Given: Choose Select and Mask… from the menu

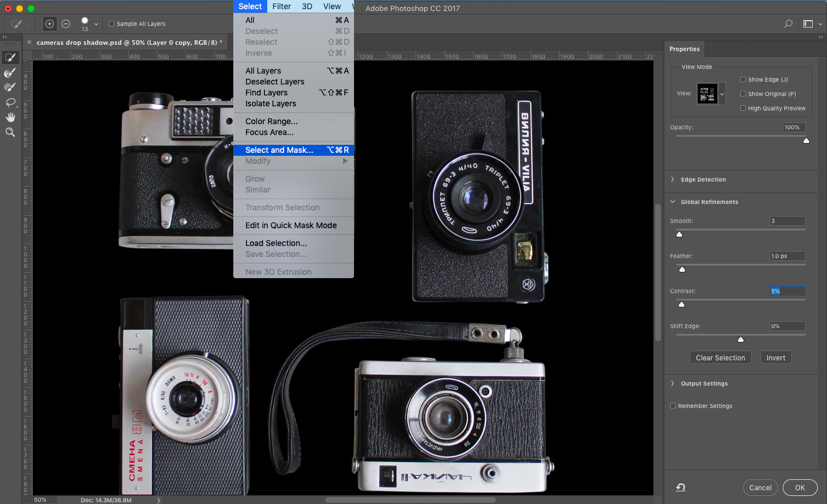Looking at the screenshot, I should tap(294, 150).
